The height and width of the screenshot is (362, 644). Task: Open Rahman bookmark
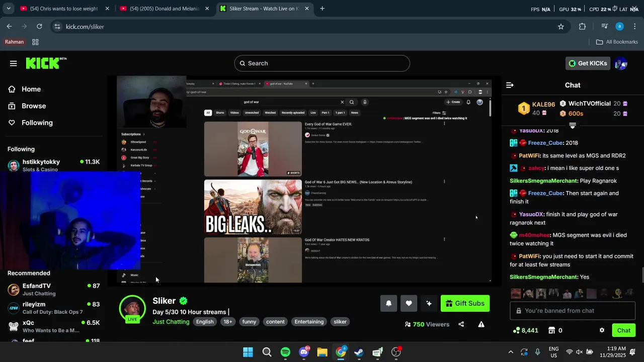tap(14, 42)
